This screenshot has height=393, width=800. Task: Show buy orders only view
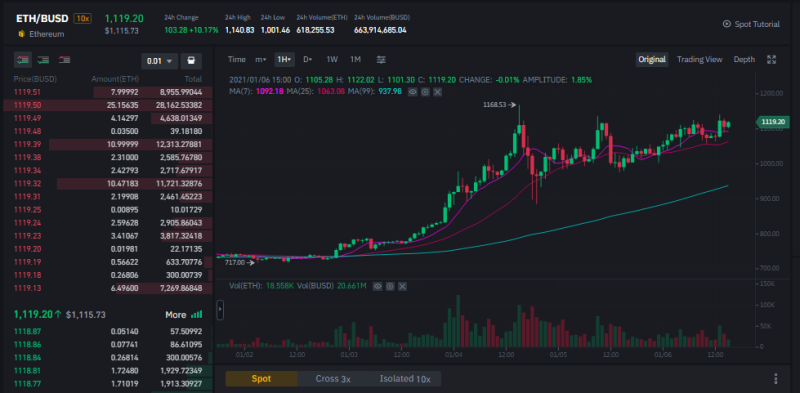click(43, 60)
